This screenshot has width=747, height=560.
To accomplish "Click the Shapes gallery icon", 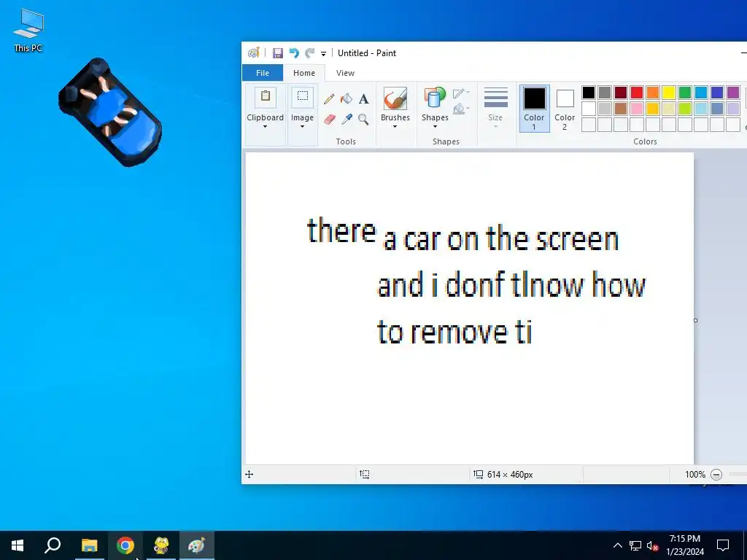I will point(435,98).
